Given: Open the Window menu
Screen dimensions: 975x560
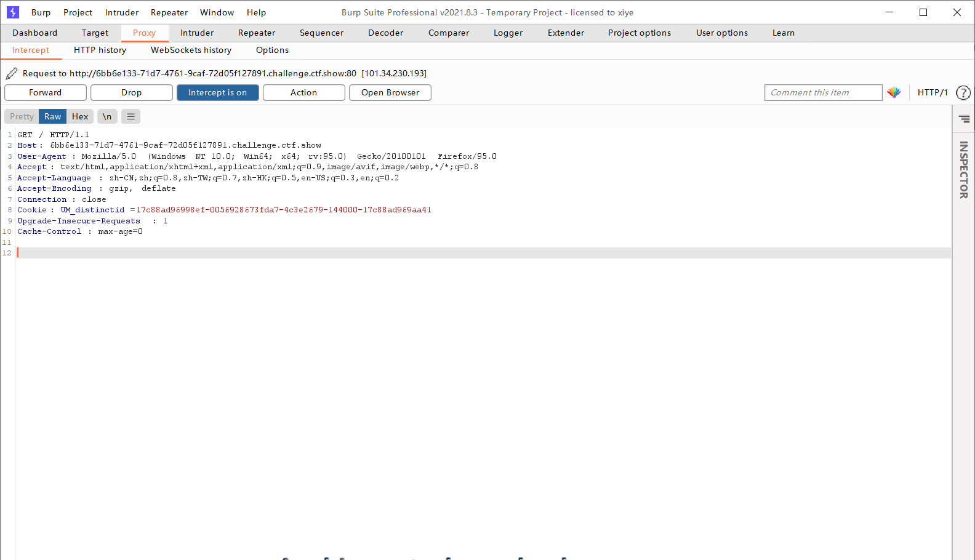Looking at the screenshot, I should pos(217,12).
